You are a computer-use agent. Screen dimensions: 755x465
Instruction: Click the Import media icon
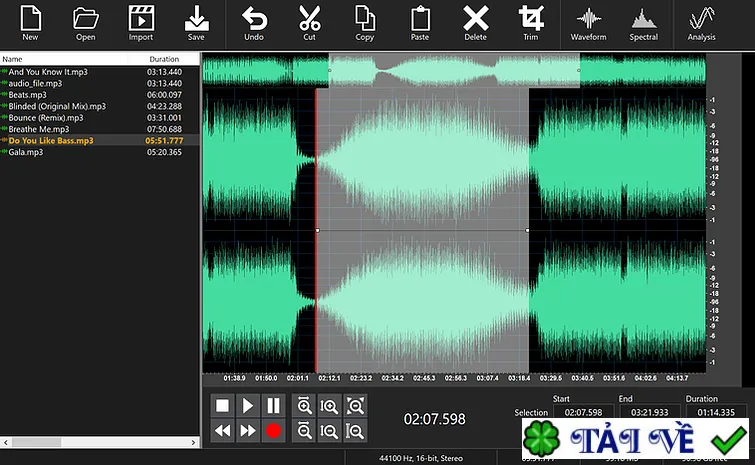(141, 23)
